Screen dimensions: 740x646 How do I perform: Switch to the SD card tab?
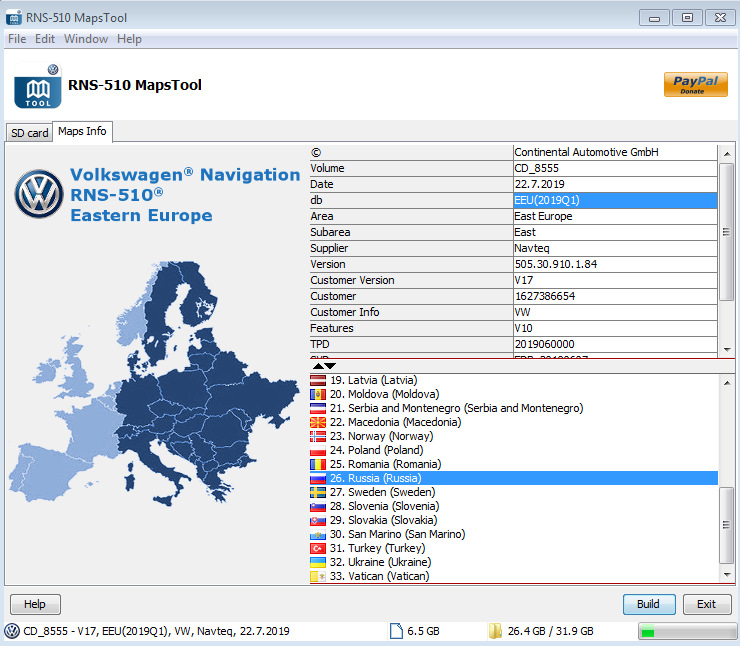[x=29, y=133]
